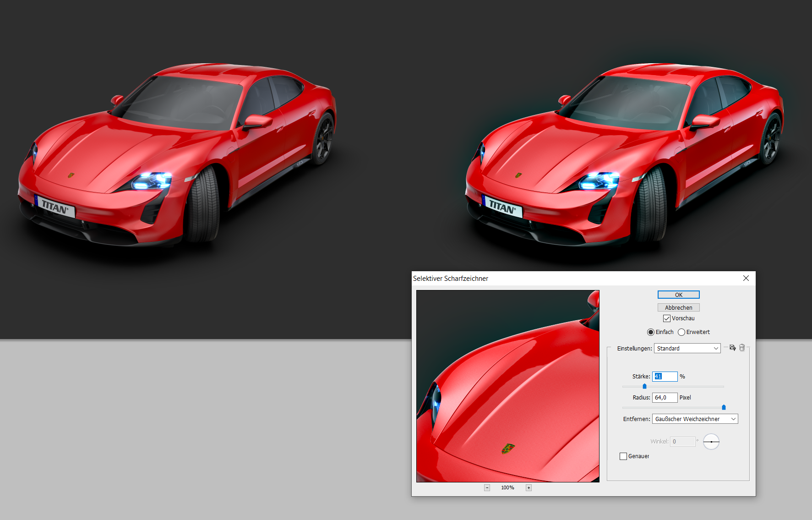Zoom in preview with plus button
This screenshot has height=520, width=812.
529,487
